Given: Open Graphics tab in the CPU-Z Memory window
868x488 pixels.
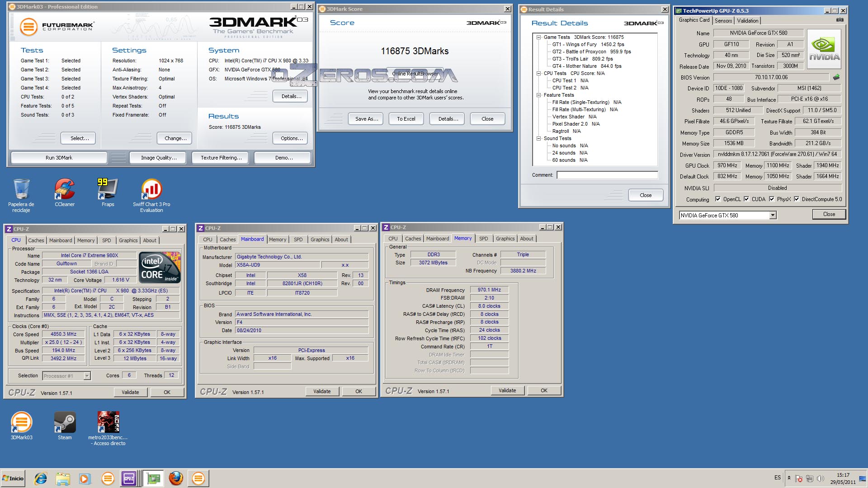Looking at the screenshot, I should [505, 239].
